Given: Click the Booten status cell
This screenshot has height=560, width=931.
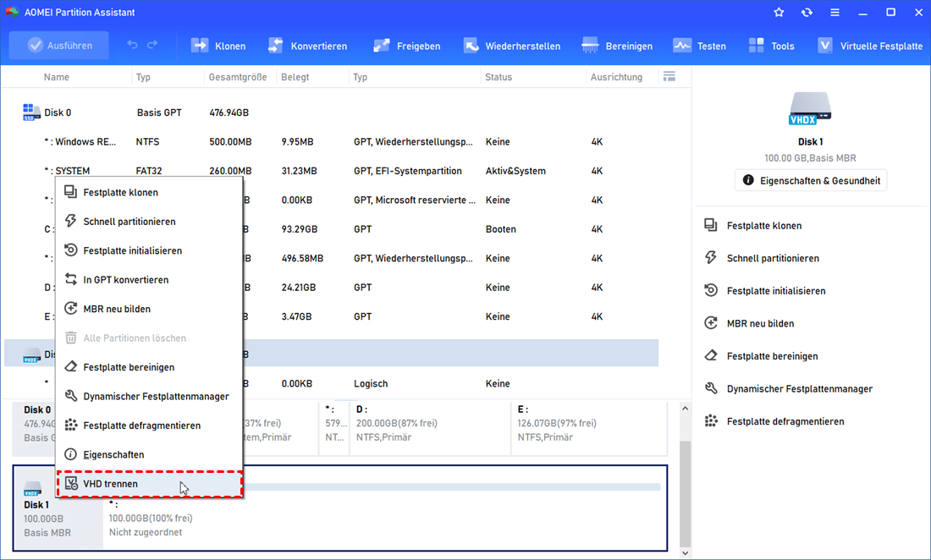Looking at the screenshot, I should pyautogui.click(x=500, y=229).
